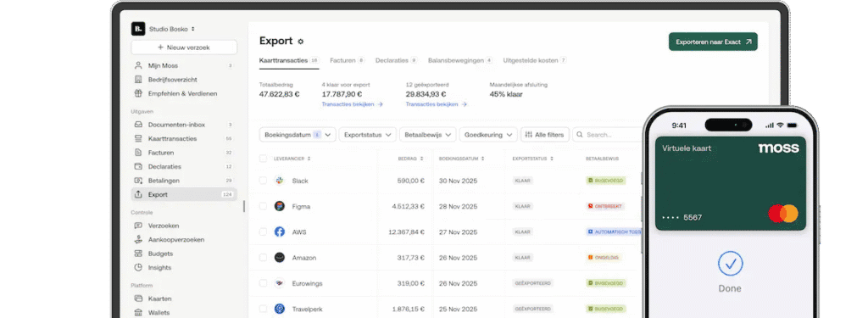
Task: Click the Nieuw verzoek button
Action: point(184,47)
